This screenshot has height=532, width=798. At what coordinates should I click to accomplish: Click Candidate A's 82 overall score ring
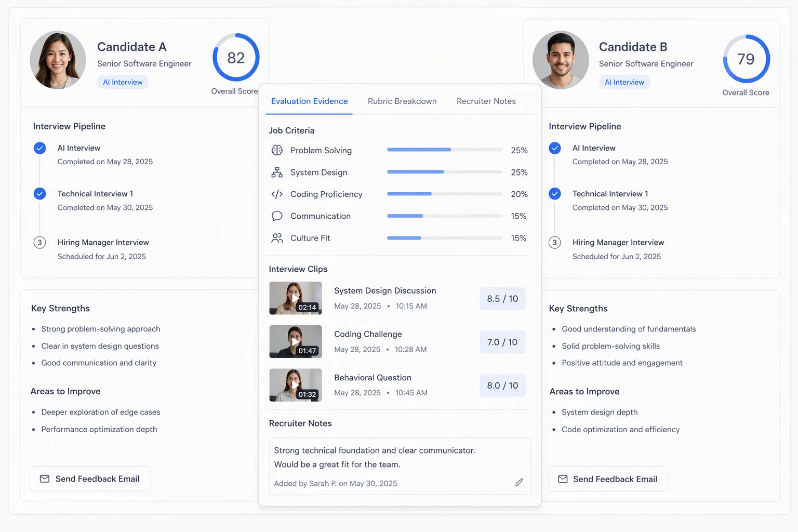pyautogui.click(x=236, y=57)
